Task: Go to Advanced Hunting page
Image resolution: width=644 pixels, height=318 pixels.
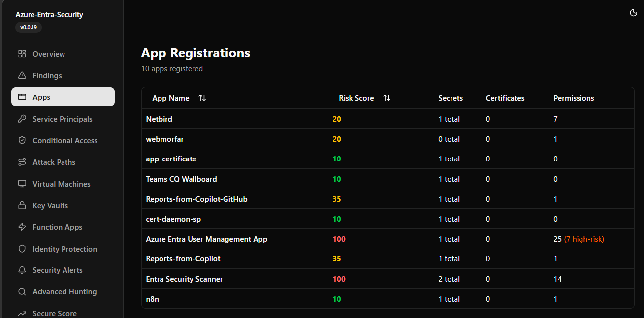Action: pos(64,292)
